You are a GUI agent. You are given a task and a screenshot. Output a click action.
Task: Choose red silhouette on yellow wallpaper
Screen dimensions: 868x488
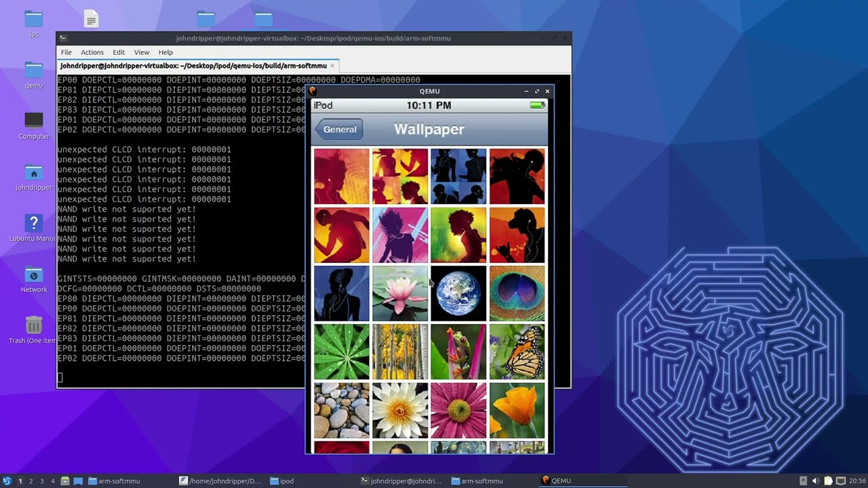point(342,235)
